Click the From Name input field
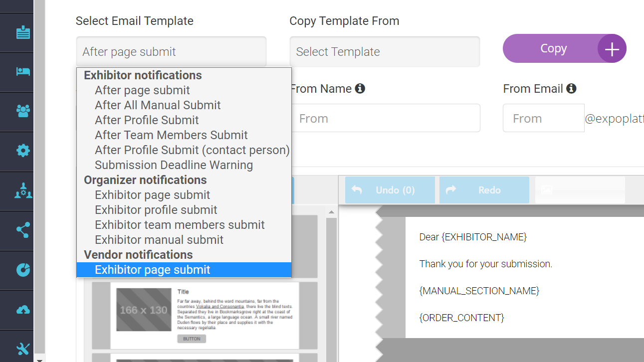Image resolution: width=644 pixels, height=362 pixels. tap(385, 118)
